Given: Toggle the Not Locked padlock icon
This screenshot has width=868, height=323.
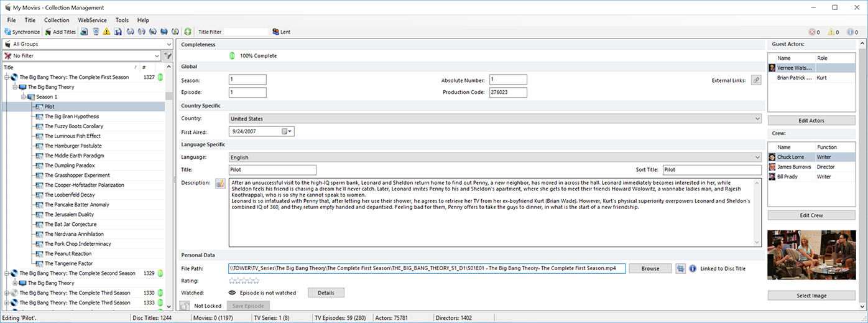Looking at the screenshot, I should point(185,306).
